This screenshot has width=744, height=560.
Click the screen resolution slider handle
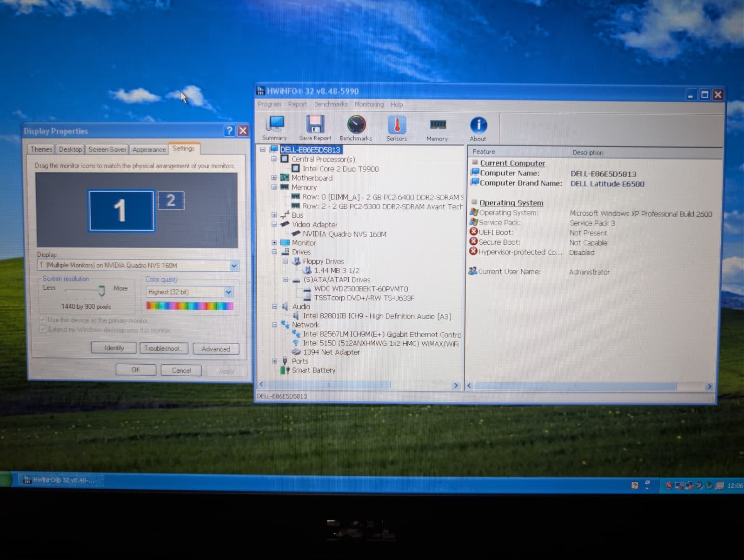[x=102, y=291]
